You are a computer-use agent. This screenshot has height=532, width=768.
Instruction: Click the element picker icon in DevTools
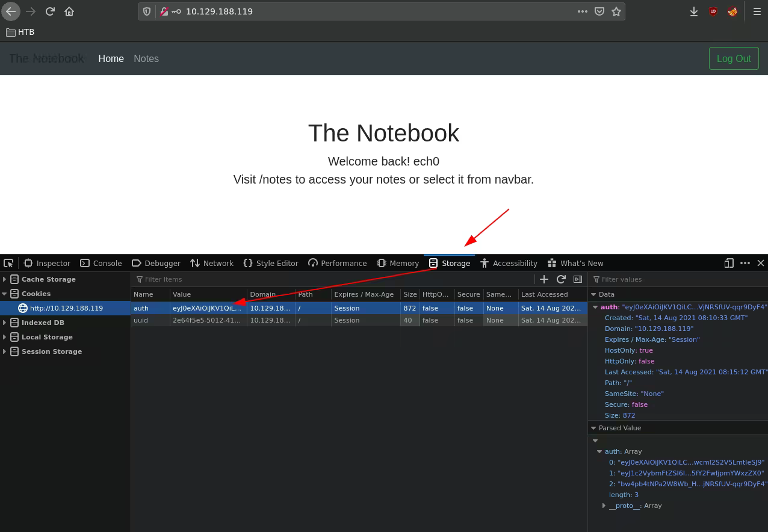pos(8,263)
